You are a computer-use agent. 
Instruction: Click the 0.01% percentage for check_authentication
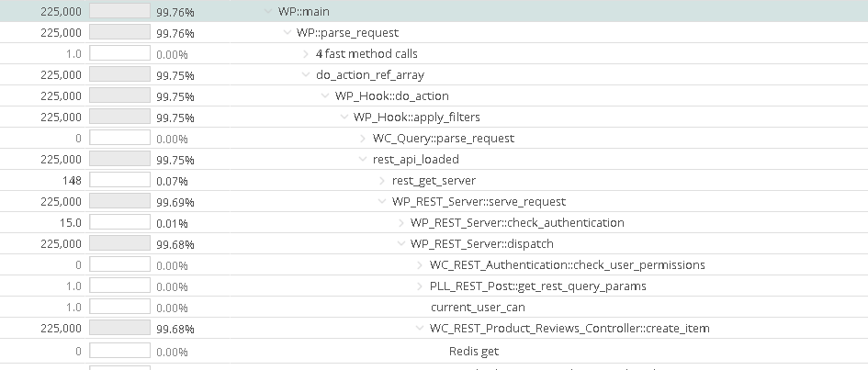click(172, 223)
